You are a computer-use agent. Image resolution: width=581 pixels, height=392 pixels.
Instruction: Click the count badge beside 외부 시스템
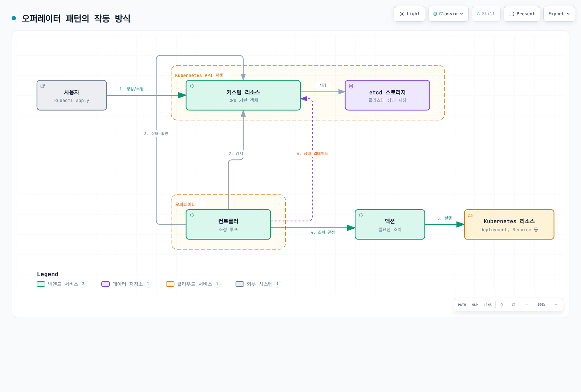[277, 284]
